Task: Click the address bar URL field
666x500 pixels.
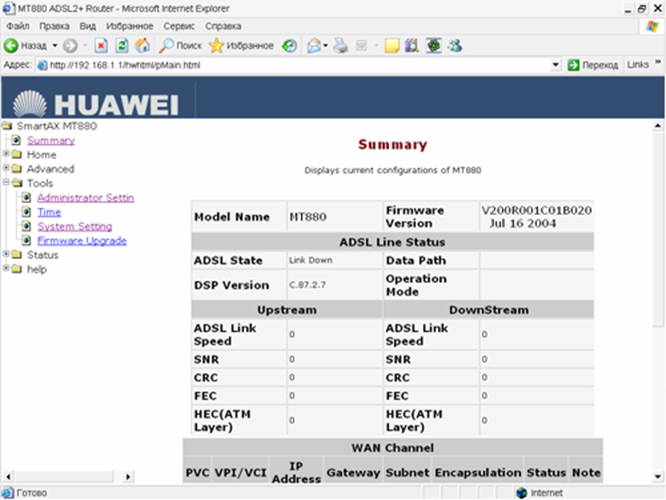Action: (293, 65)
